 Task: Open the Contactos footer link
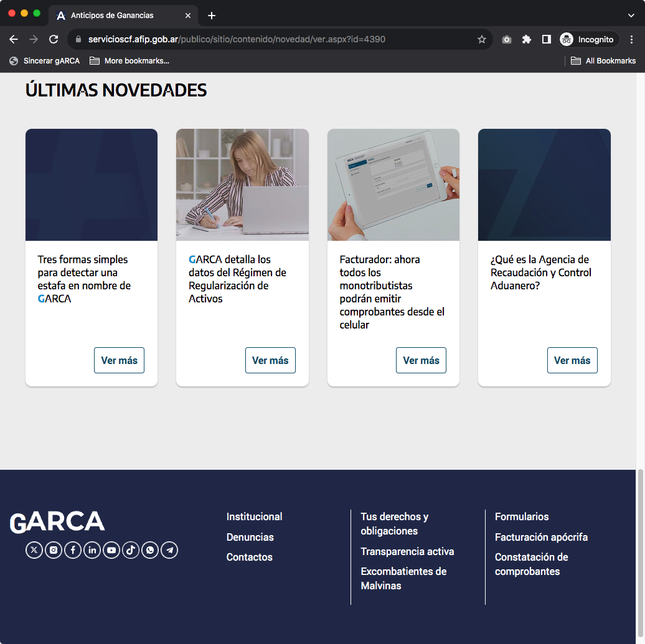(x=249, y=557)
